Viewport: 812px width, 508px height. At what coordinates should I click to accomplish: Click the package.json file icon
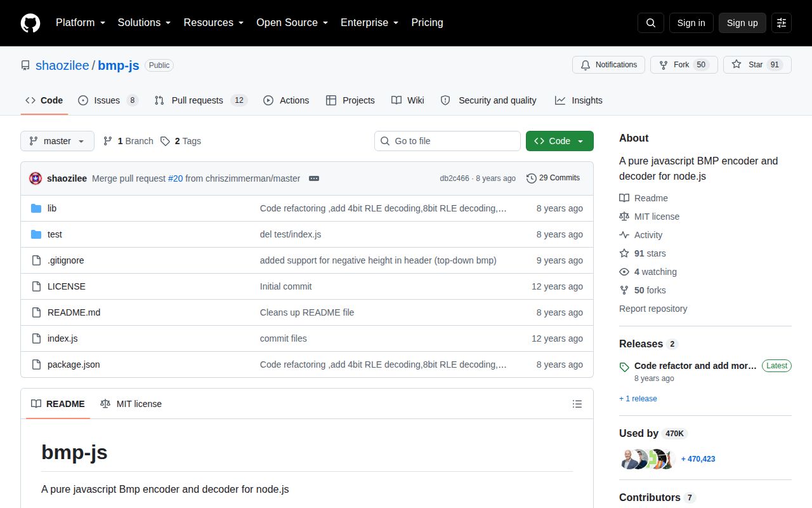(x=36, y=364)
